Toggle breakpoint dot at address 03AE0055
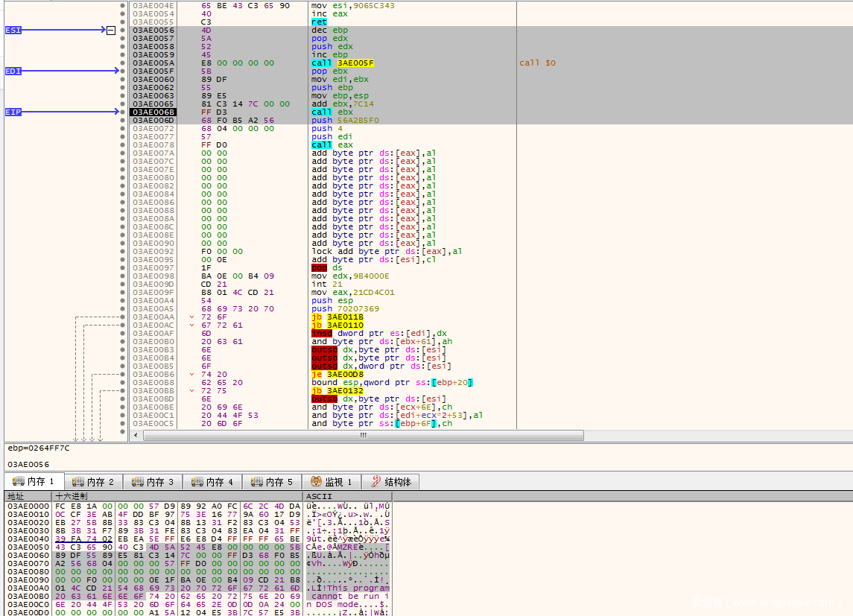This screenshot has width=853, height=616. click(x=123, y=22)
